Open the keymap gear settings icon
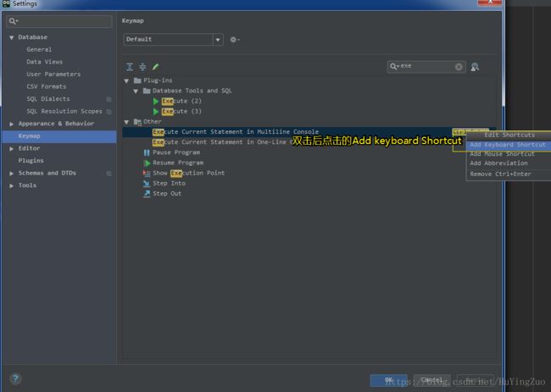Image resolution: width=551 pixels, height=392 pixels. tap(234, 40)
